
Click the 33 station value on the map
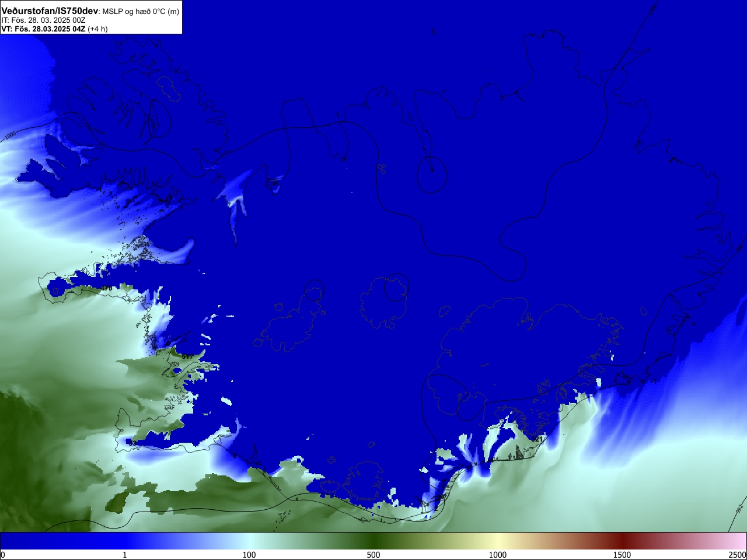pos(132,443)
